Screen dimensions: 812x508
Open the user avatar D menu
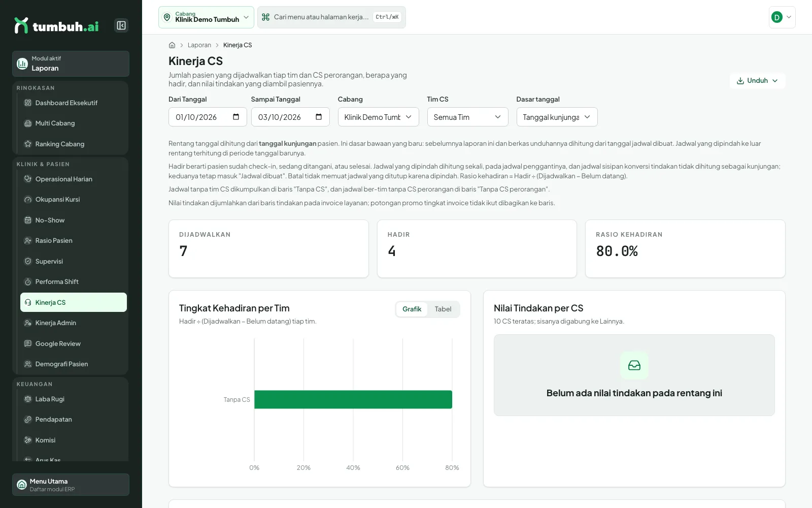pyautogui.click(x=782, y=17)
